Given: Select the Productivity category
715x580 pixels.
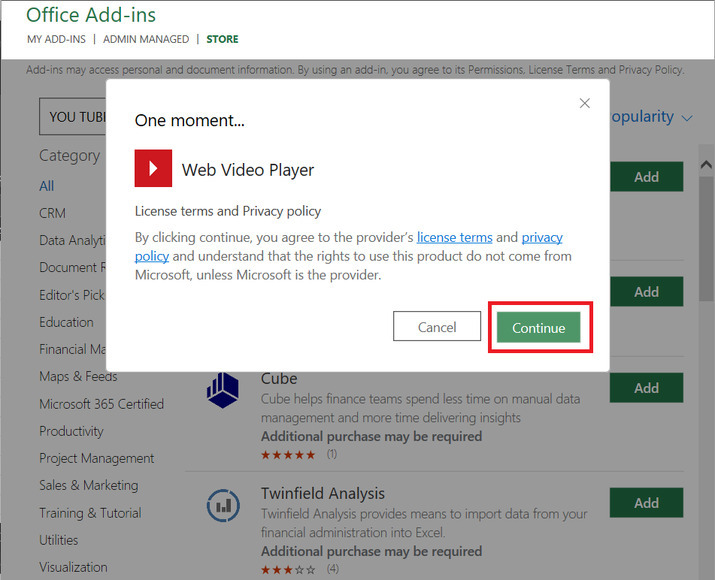Looking at the screenshot, I should pos(72,431).
